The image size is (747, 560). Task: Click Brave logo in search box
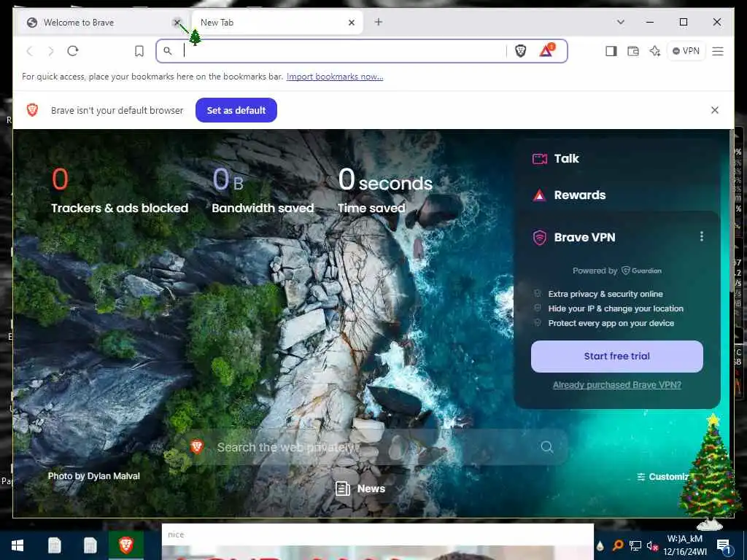pos(197,446)
